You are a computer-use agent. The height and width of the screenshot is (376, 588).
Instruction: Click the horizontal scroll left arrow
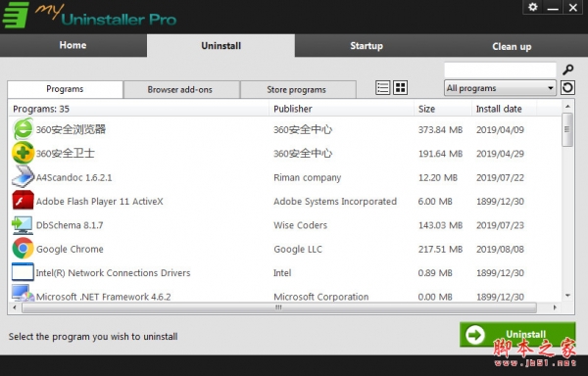(15, 307)
